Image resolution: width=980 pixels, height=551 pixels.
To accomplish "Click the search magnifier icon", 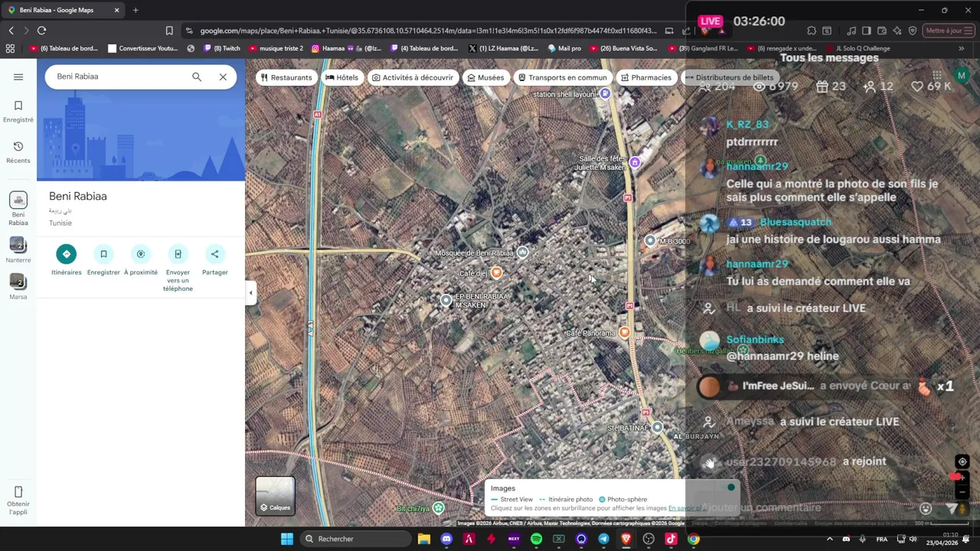I will (197, 77).
